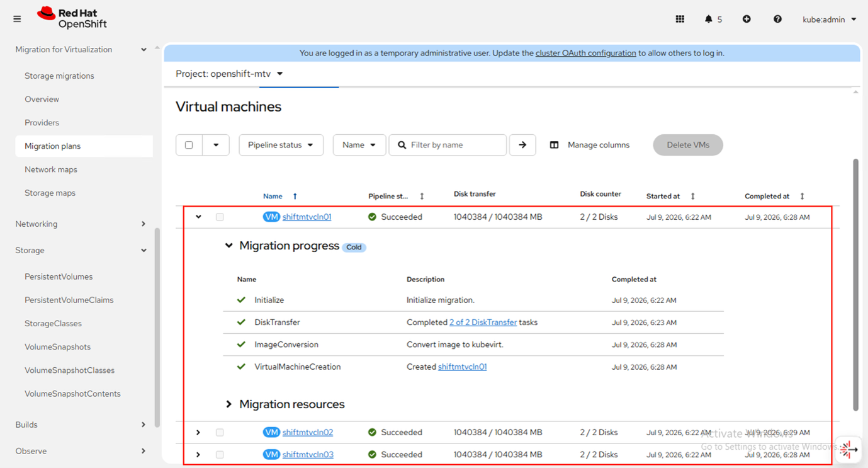Open VolumeSnapshots page
868x468 pixels.
point(57,346)
